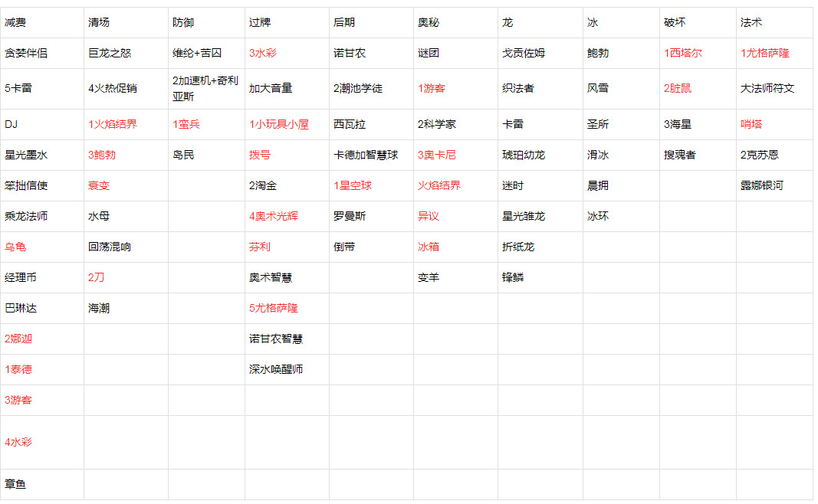Click the 减费 column header
The image size is (818, 504).
click(x=15, y=23)
